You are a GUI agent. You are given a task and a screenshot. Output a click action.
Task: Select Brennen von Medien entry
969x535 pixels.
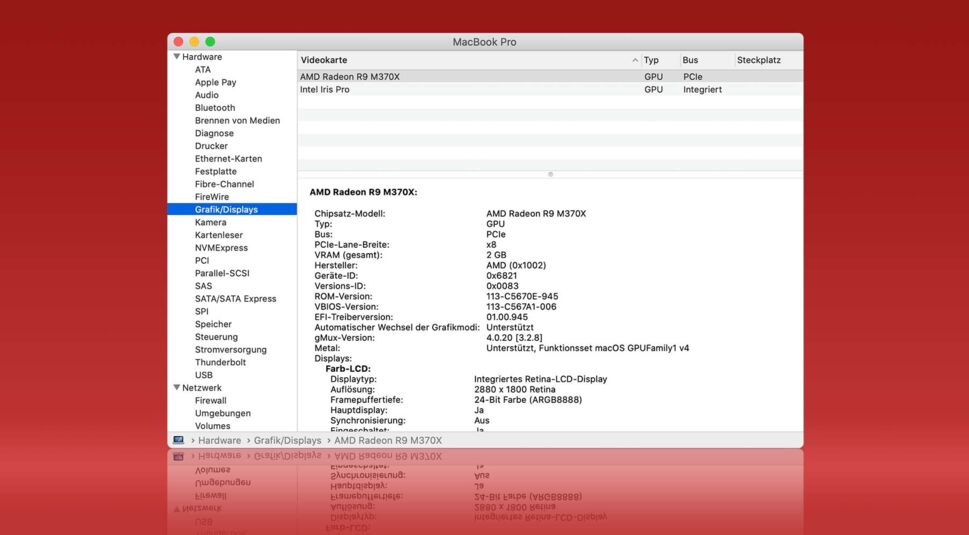(237, 120)
